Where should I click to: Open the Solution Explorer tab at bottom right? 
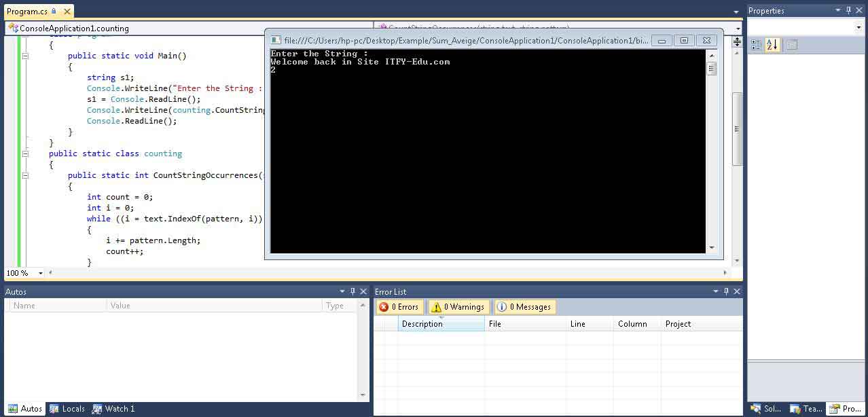coord(765,409)
